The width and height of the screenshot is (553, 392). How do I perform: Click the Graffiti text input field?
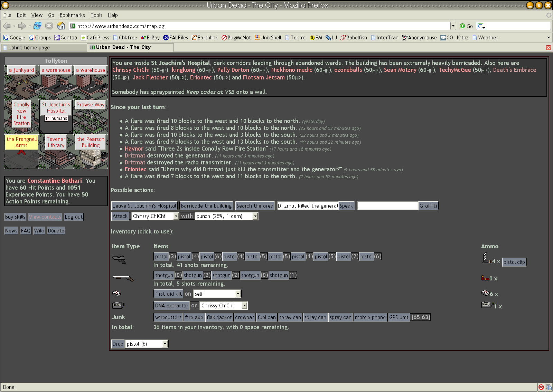click(387, 206)
